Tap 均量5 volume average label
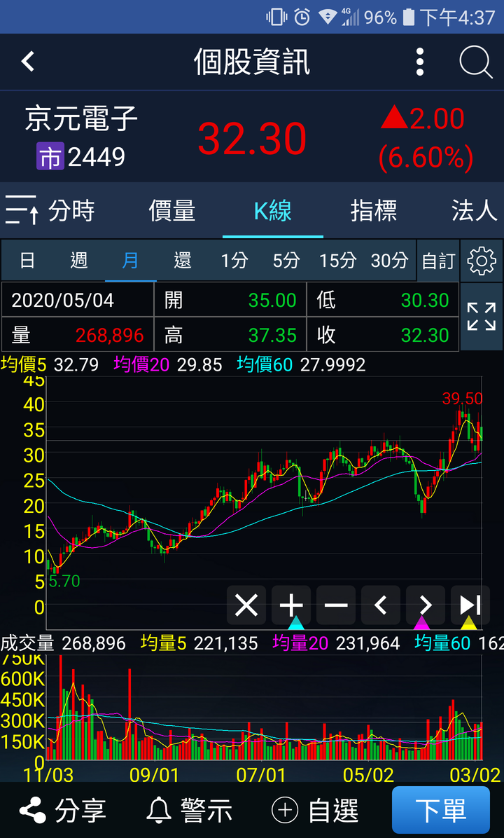 tap(163, 643)
